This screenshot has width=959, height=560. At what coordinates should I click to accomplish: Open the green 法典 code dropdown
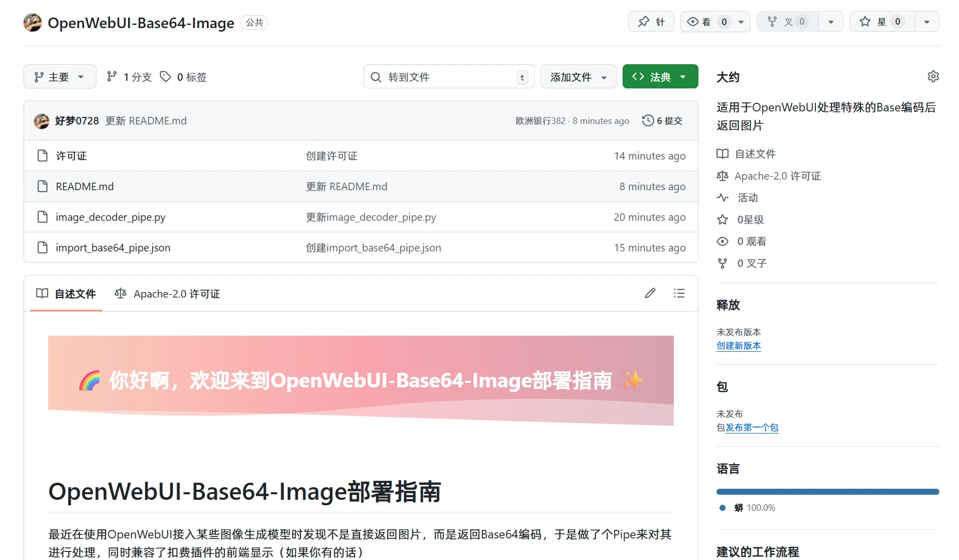[659, 76]
